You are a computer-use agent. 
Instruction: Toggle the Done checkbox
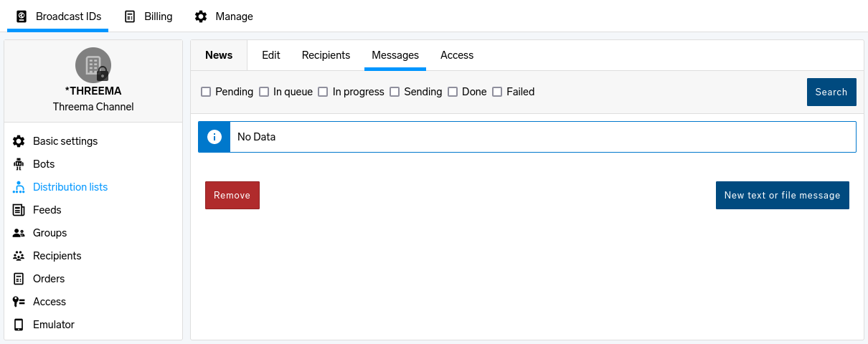click(x=453, y=92)
